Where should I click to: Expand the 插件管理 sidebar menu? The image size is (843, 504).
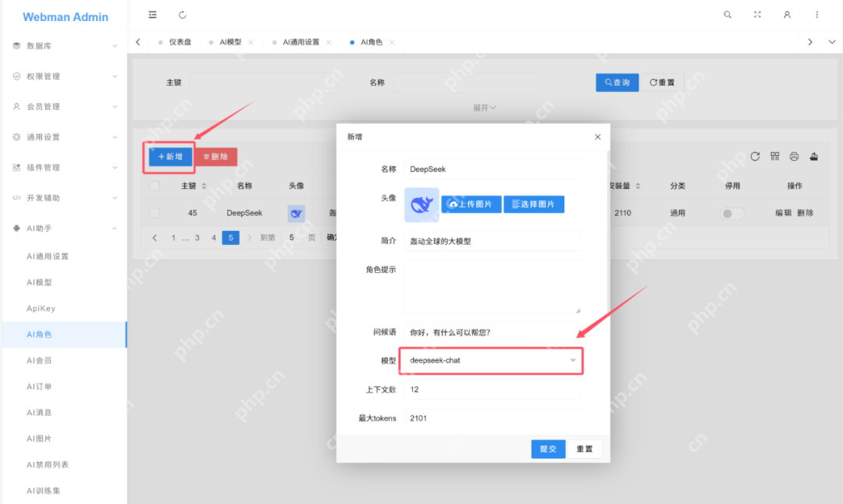pyautogui.click(x=64, y=168)
